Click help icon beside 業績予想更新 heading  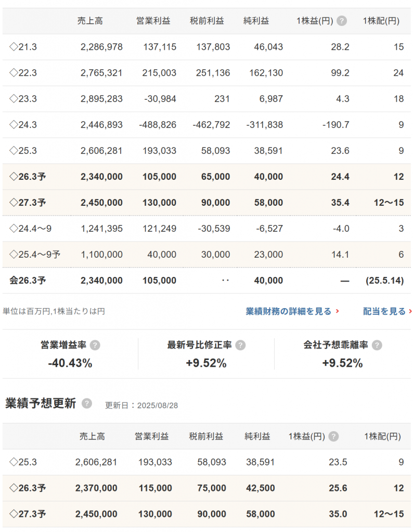click(x=87, y=403)
